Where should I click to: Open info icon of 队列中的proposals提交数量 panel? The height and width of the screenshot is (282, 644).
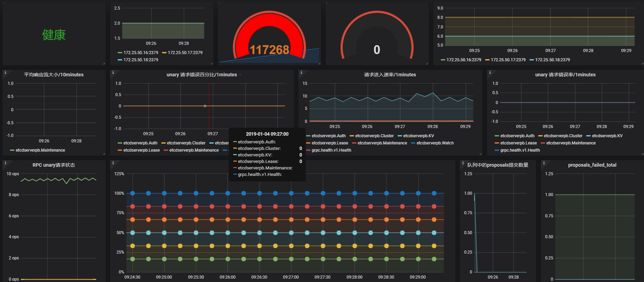[x=463, y=163]
